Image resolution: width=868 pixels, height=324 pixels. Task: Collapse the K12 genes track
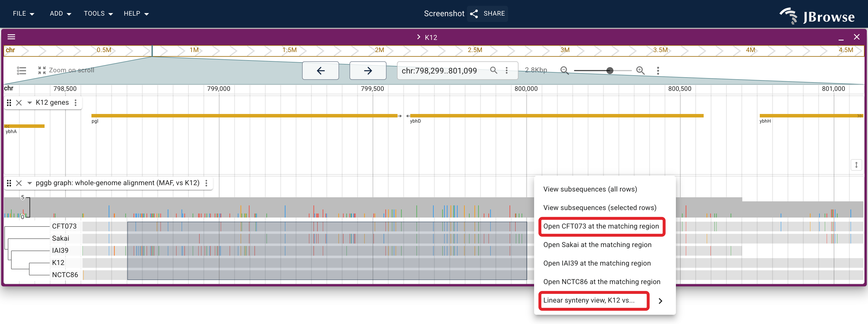point(29,103)
